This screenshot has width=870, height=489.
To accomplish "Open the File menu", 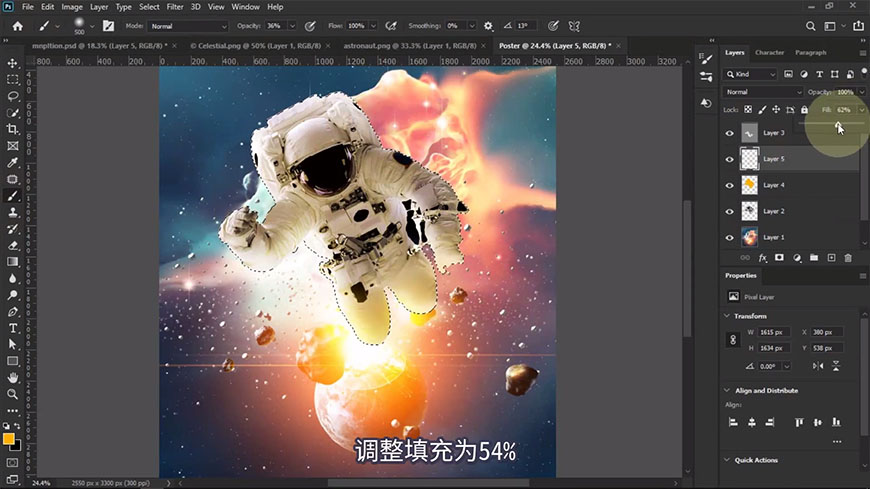I will (28, 7).
